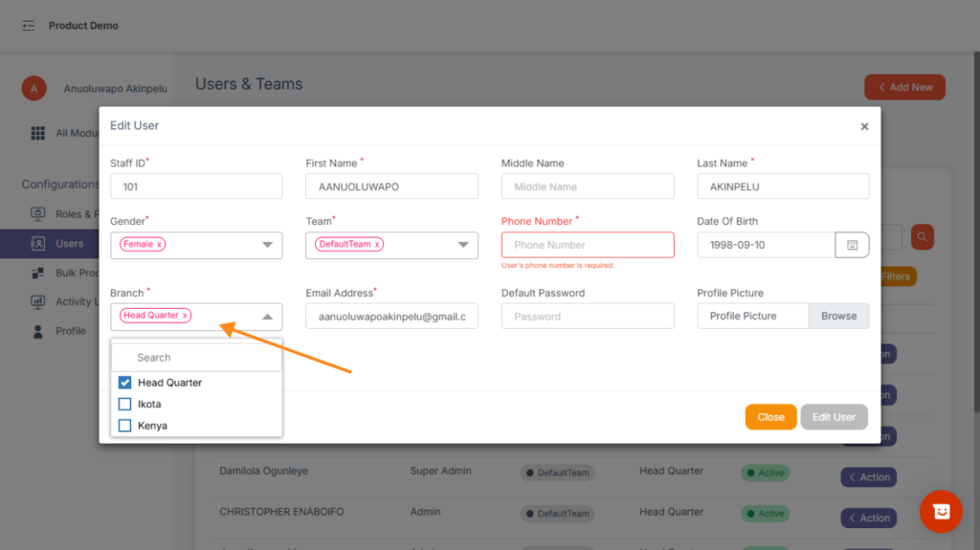The height and width of the screenshot is (550, 980).
Task: Remove the Female tag using its x
Action: (x=159, y=245)
